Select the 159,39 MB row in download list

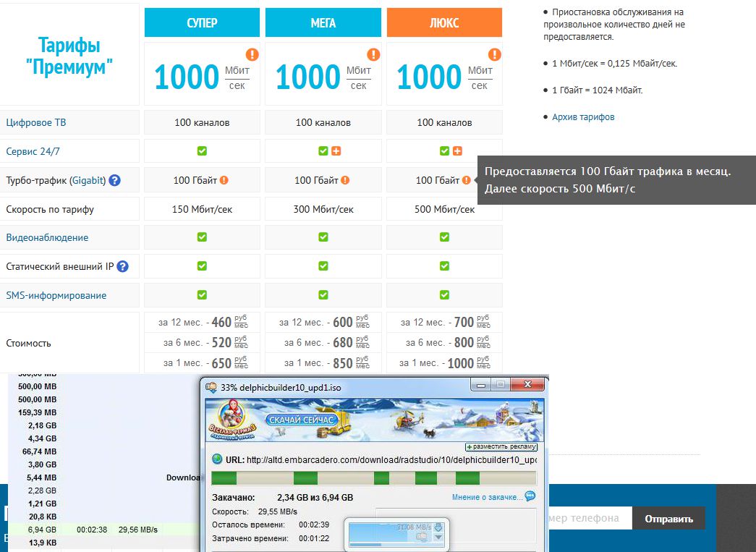[x=104, y=412]
